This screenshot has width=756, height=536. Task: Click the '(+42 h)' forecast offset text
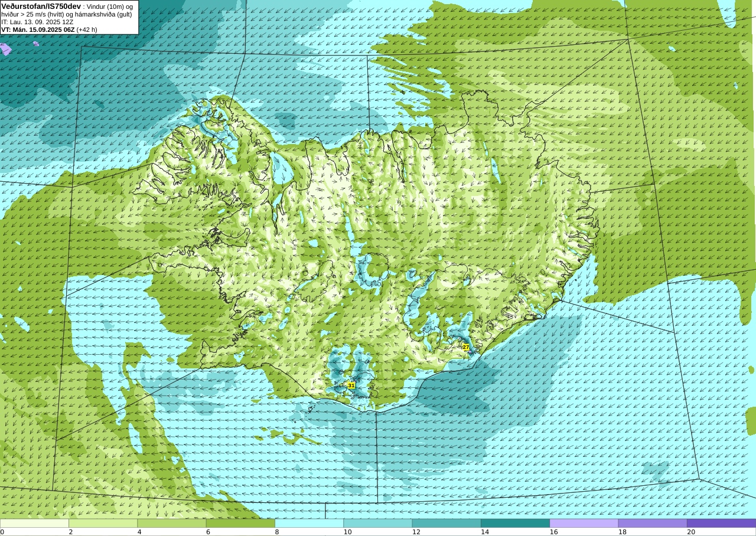[x=87, y=30]
